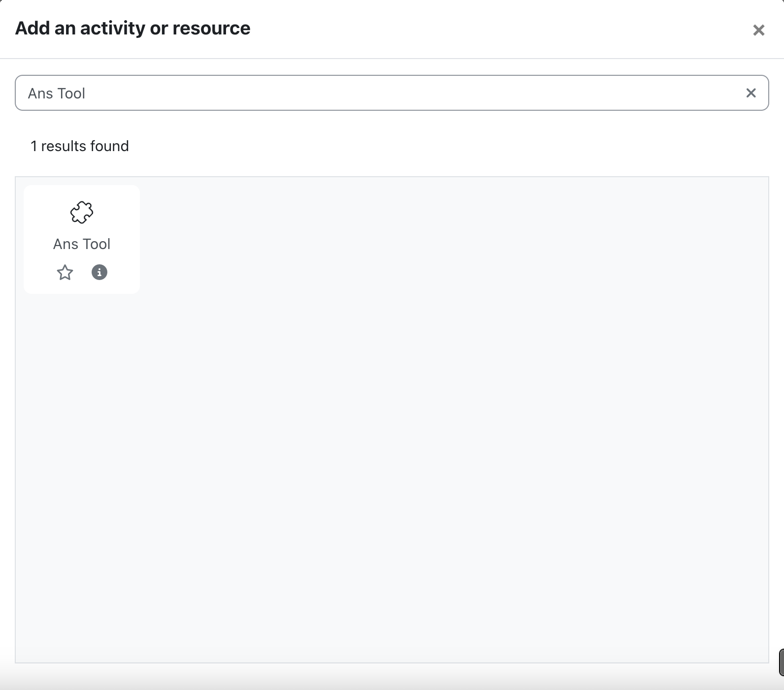Viewport: 784px width, 690px height.
Task: Star Ans Tool as a favourite
Action: click(65, 272)
